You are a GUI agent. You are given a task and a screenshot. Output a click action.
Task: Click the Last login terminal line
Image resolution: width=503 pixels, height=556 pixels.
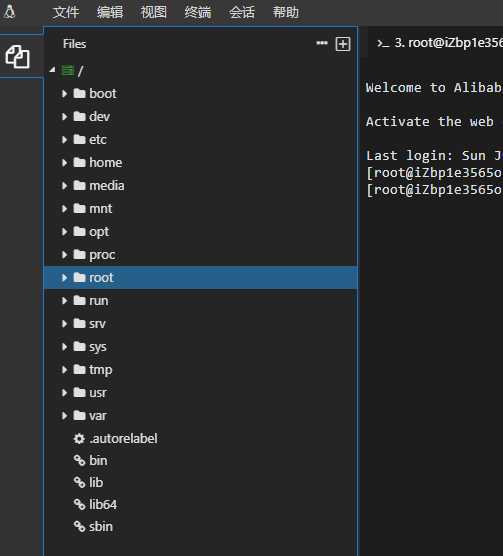tap(434, 156)
